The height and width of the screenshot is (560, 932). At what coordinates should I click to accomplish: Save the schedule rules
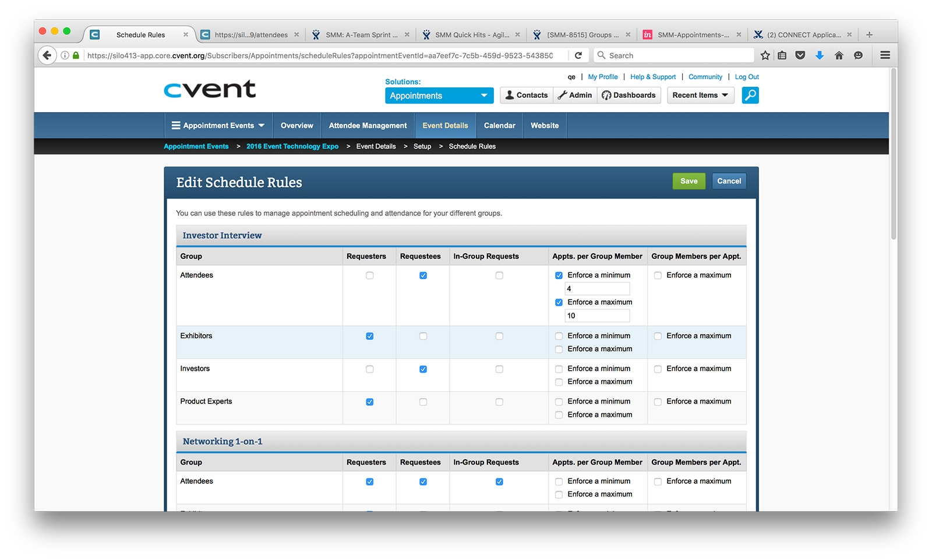tap(689, 181)
